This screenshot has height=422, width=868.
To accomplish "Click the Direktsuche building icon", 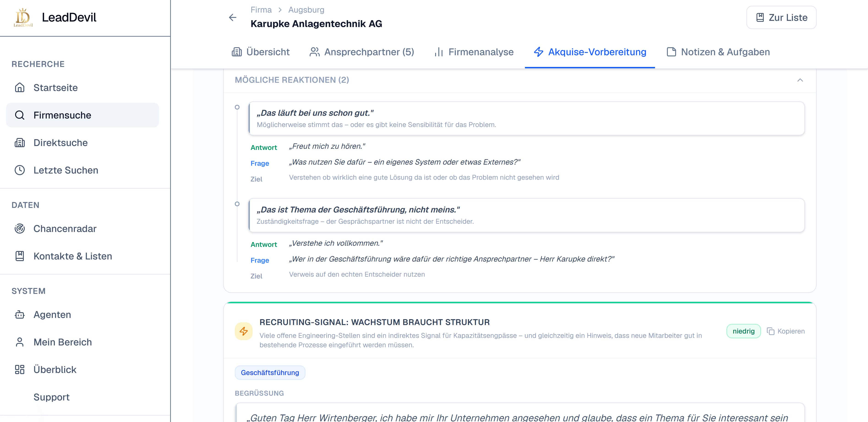I will 19,143.
